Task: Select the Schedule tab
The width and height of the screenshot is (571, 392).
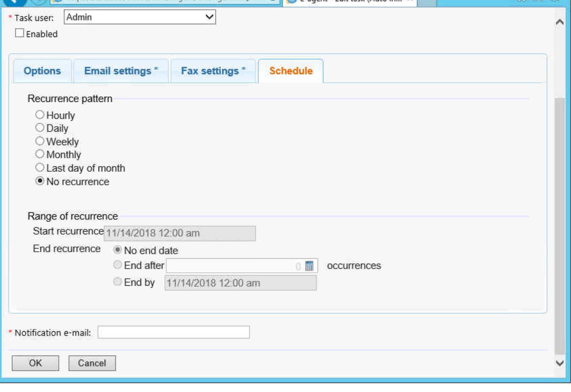Action: 291,71
